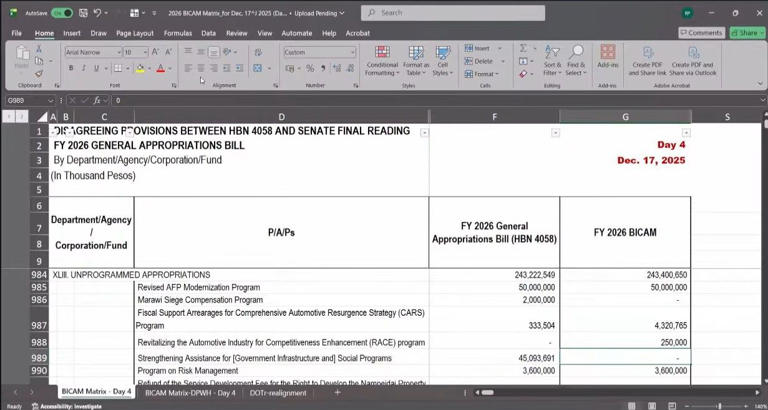Click the Increase Font Size icon
Screen dimensions: 768x410
pos(155,52)
